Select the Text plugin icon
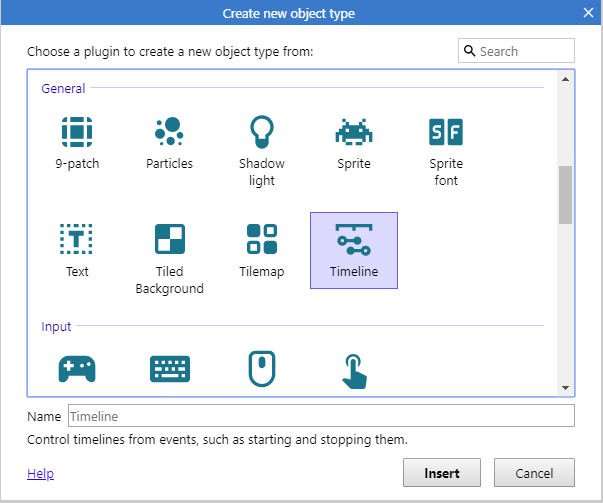The height and width of the screenshot is (503, 603). coord(77,240)
